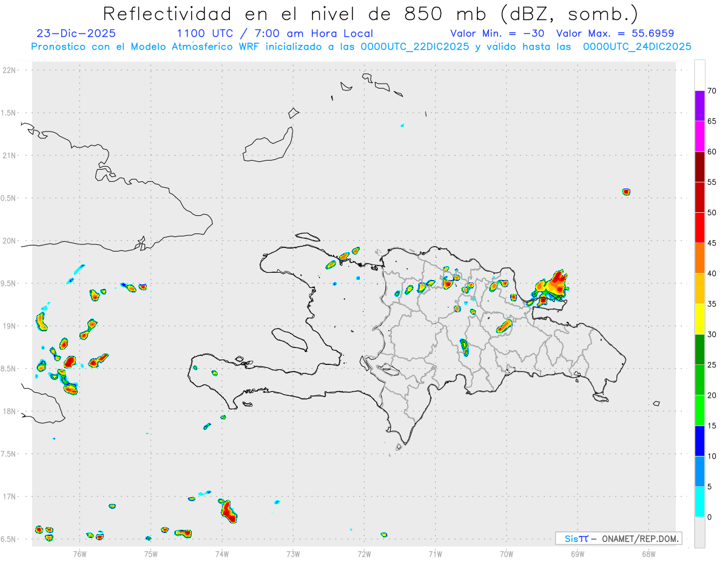The image size is (728, 562).
Task: Pick the orange 40–45 dBZ colorbar segment
Action: click(699, 258)
